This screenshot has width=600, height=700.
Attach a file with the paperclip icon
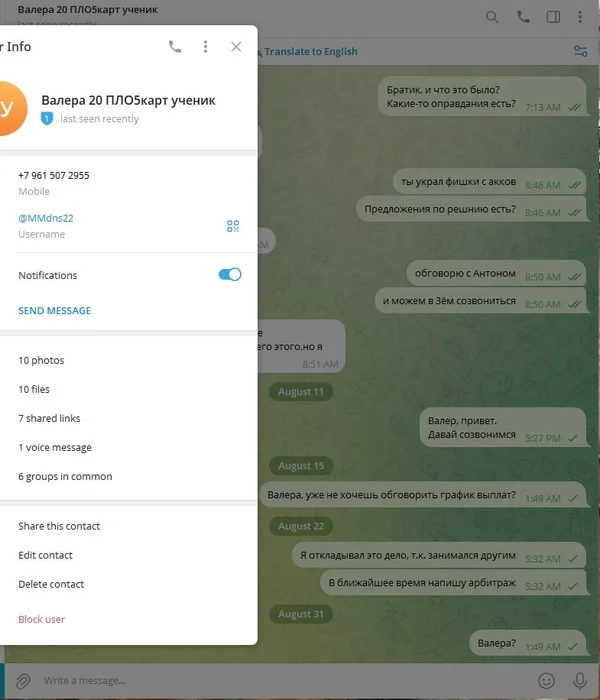pos(23,681)
